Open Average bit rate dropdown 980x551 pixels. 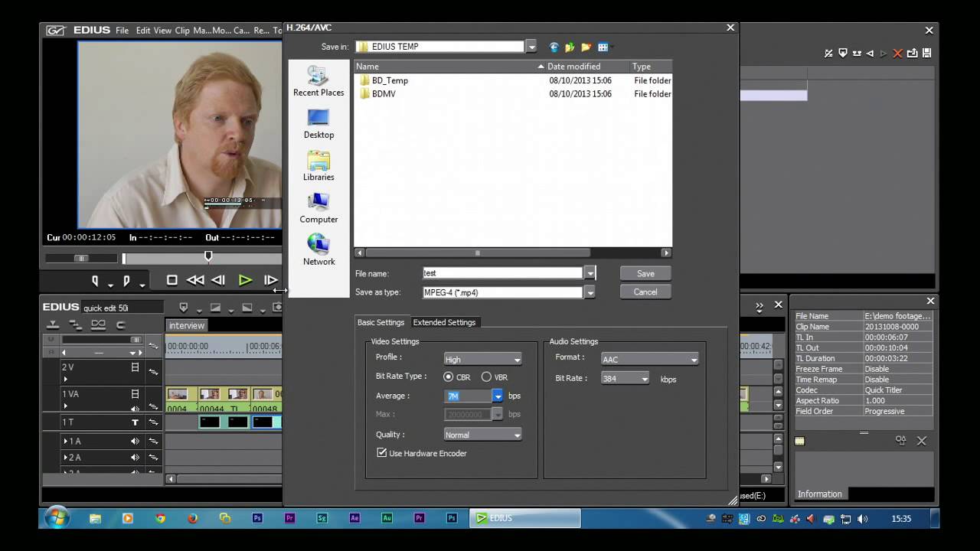[498, 396]
